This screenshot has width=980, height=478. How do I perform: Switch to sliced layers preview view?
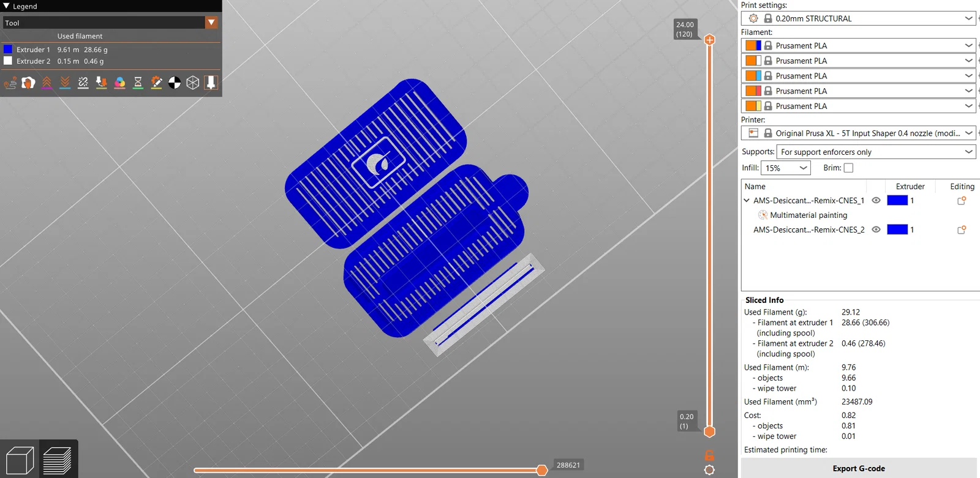tap(58, 460)
